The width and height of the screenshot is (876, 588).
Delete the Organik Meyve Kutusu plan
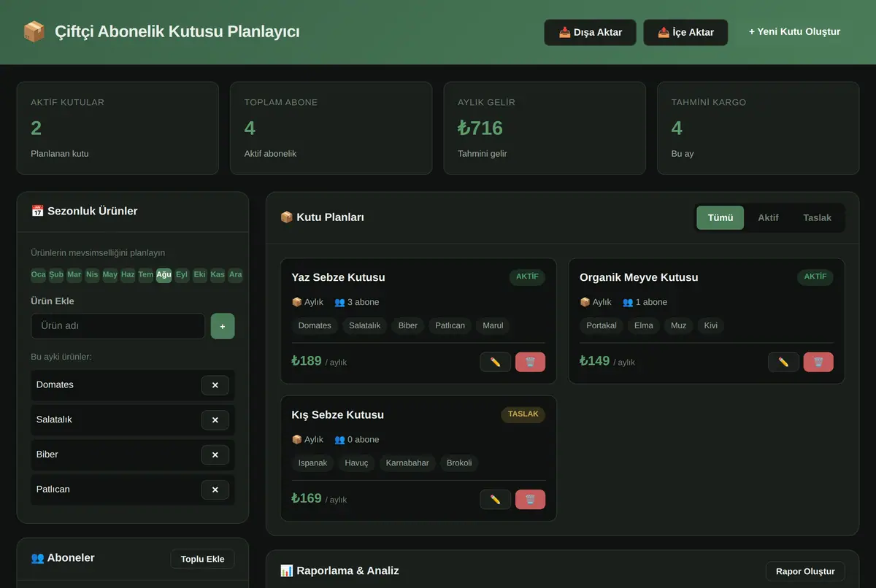coord(818,362)
